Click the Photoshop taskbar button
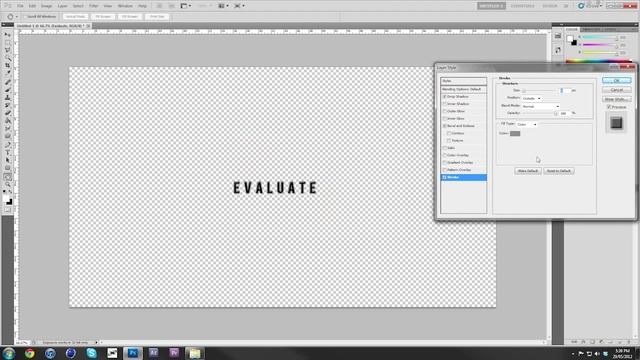Viewport: 640px width, 360px height. point(133,353)
